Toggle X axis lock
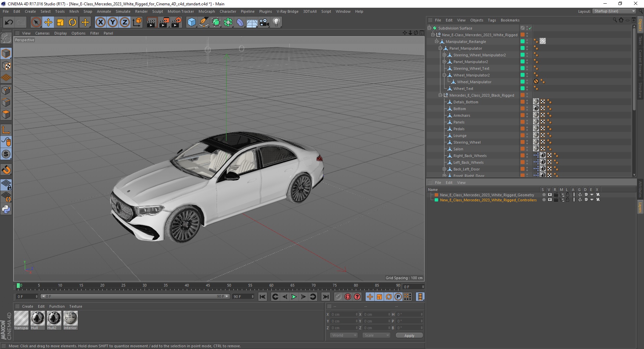The width and height of the screenshot is (644, 349). [100, 22]
